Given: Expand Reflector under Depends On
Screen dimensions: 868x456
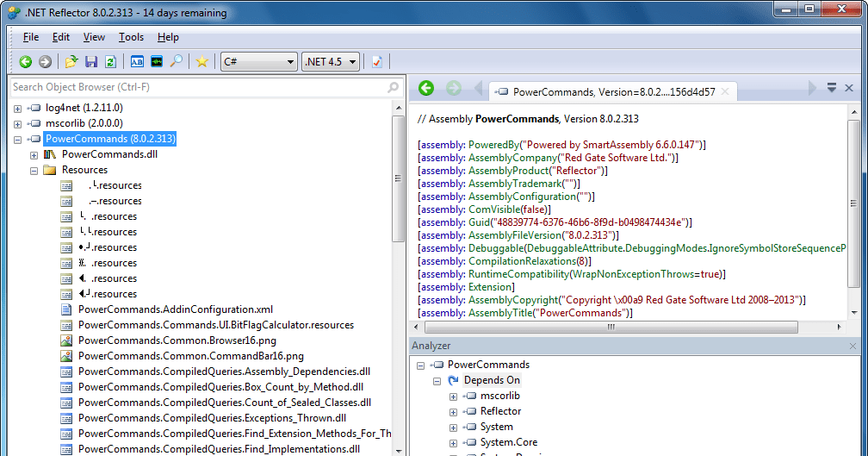Looking at the screenshot, I should 453,412.
